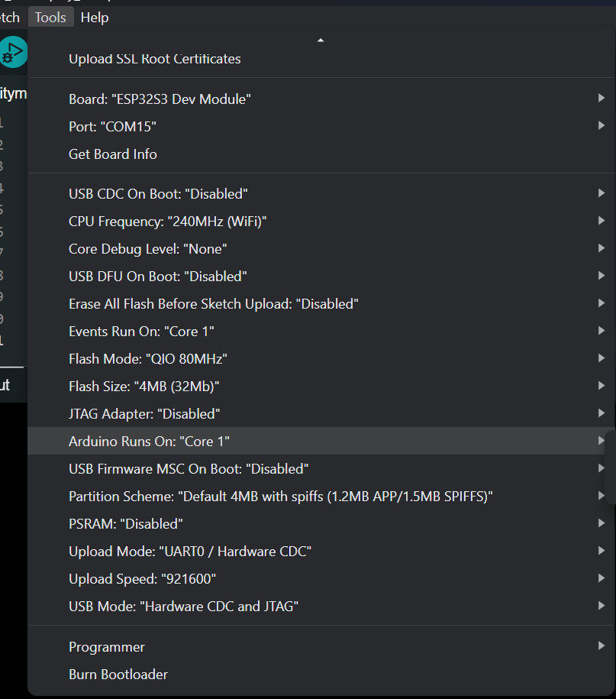
Task: Expand Erase All Flash Before Sketch Upload
Action: click(321, 304)
